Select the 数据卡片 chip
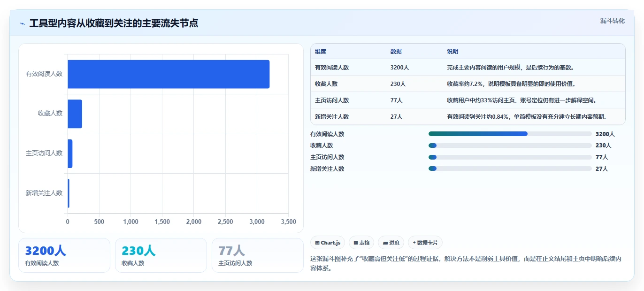The image size is (644, 291). (425, 243)
